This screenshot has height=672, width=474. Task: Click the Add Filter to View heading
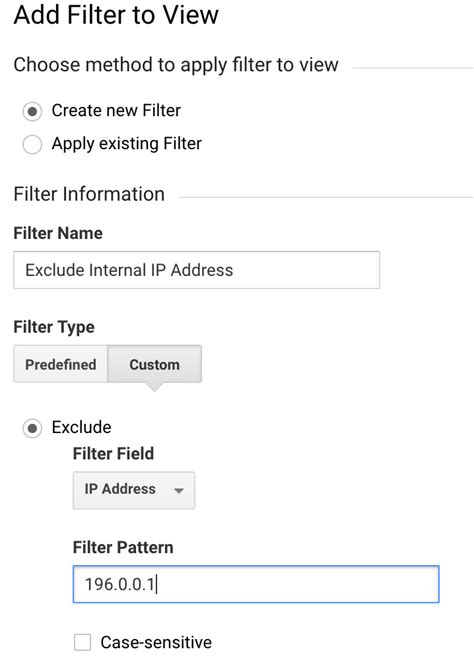pos(116,15)
